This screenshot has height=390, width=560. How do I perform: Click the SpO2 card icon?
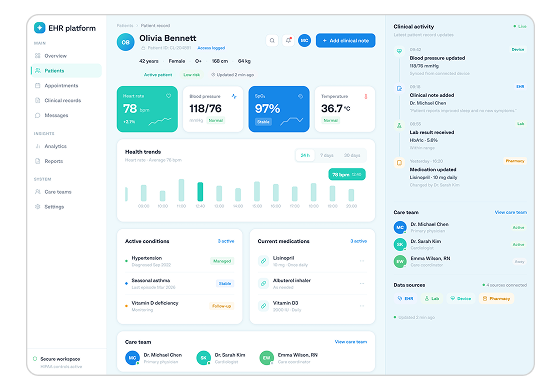click(300, 96)
